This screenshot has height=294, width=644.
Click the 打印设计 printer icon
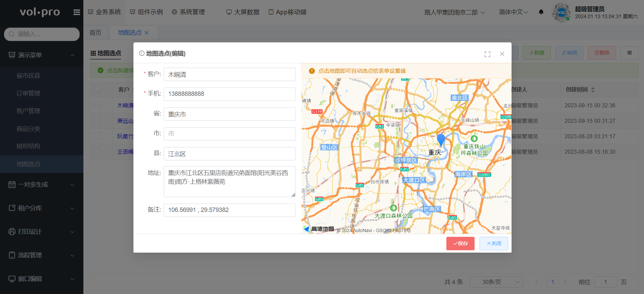coord(12,231)
